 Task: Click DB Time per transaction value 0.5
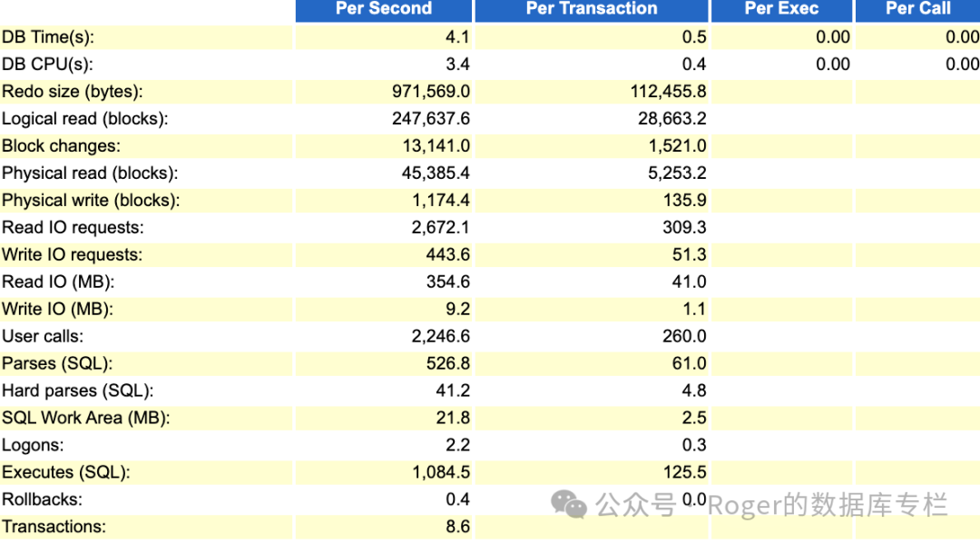coord(694,37)
